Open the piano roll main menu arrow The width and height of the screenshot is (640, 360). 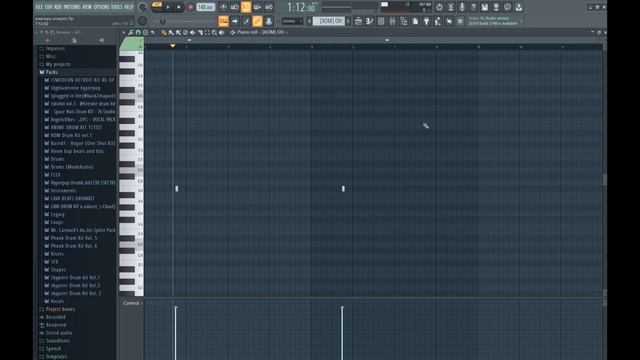[x=123, y=32]
